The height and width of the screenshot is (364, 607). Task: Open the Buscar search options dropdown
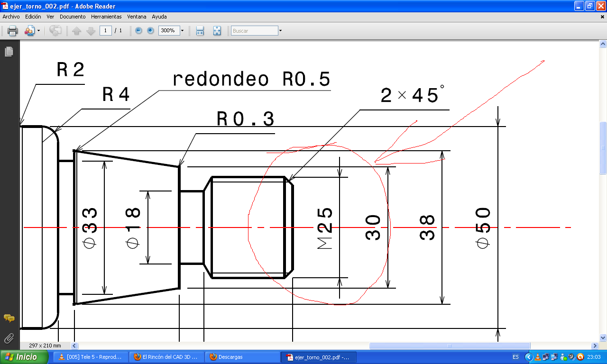point(280,31)
